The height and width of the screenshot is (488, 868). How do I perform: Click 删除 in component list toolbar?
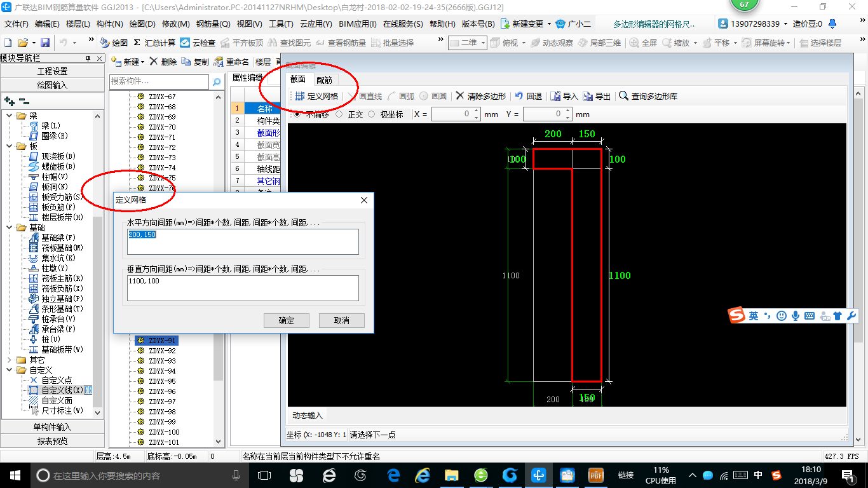(x=163, y=62)
